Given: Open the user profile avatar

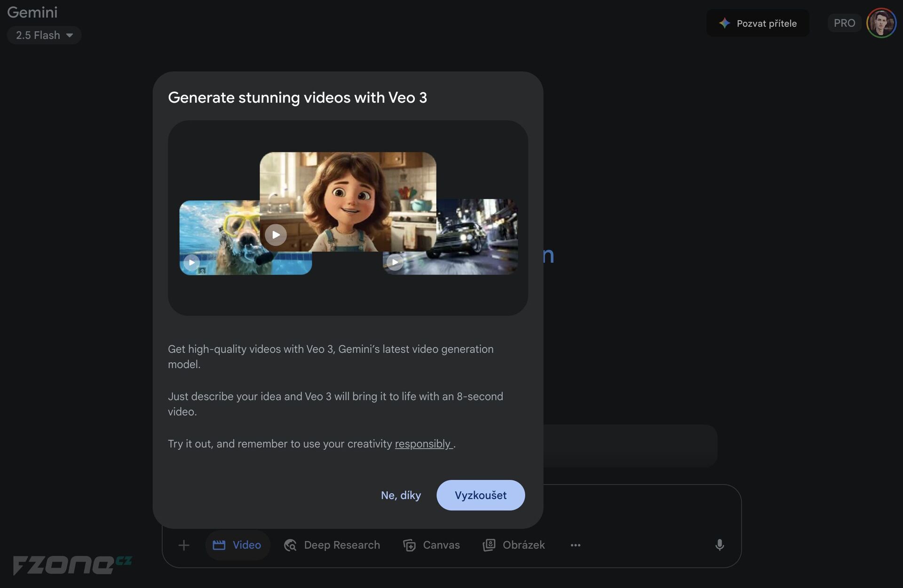Looking at the screenshot, I should coord(881,23).
